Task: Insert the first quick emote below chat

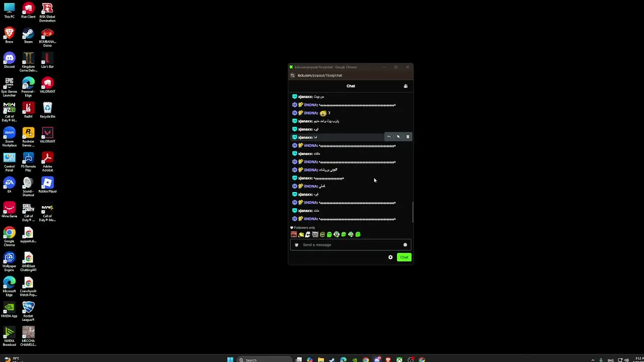Action: point(294,234)
